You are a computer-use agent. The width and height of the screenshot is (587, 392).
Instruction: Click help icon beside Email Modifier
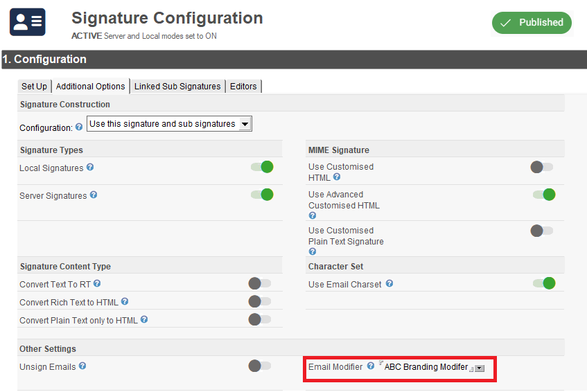[x=371, y=366]
